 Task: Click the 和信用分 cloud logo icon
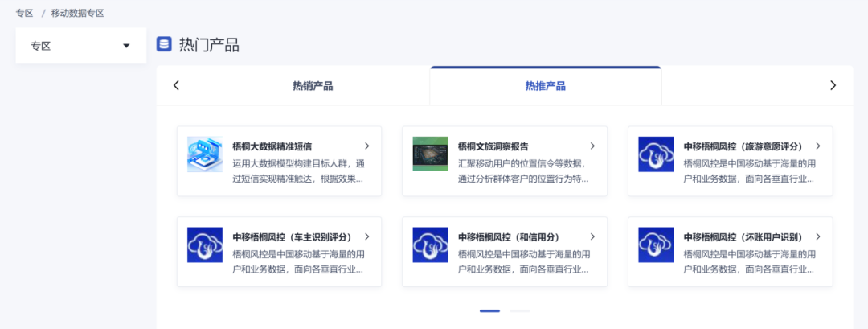pyautogui.click(x=430, y=245)
